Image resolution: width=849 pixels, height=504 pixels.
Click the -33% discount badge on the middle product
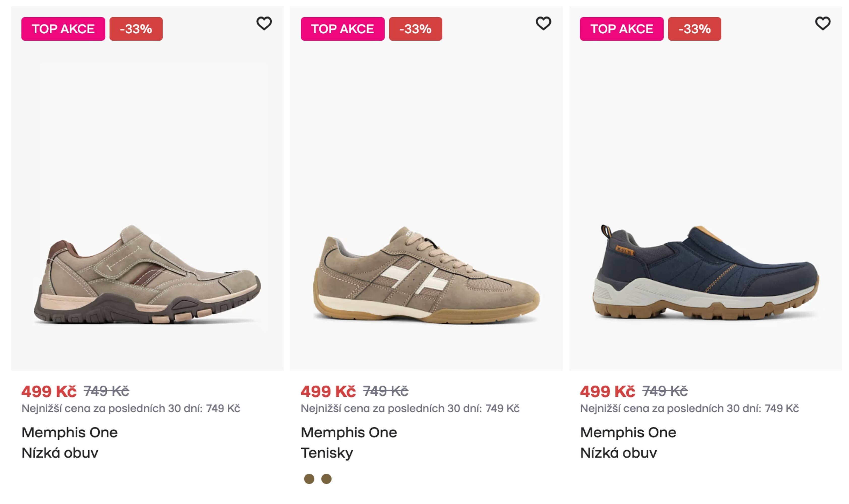(415, 29)
